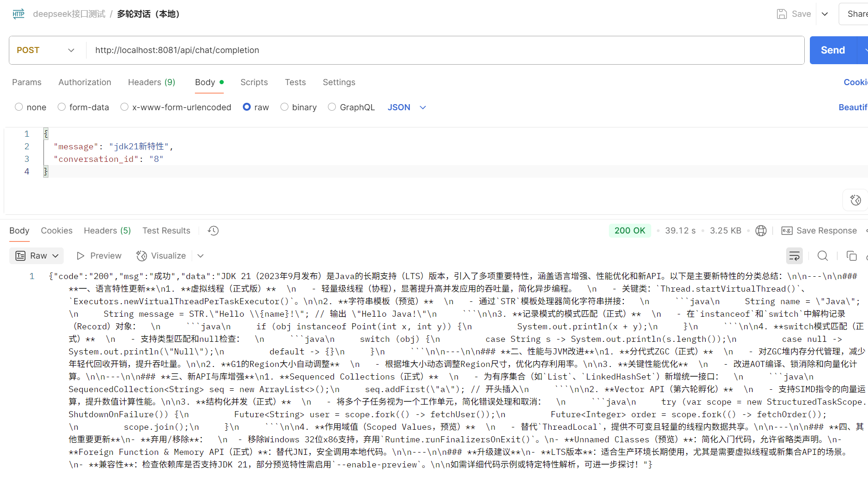This screenshot has width=868, height=493.
Task: Open the Test Results tab
Action: (167, 231)
